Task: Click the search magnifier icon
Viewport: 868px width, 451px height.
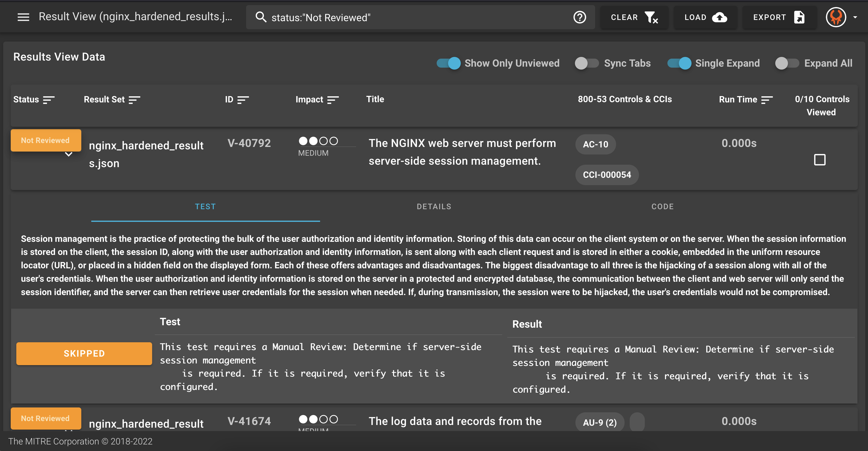Action: click(261, 17)
